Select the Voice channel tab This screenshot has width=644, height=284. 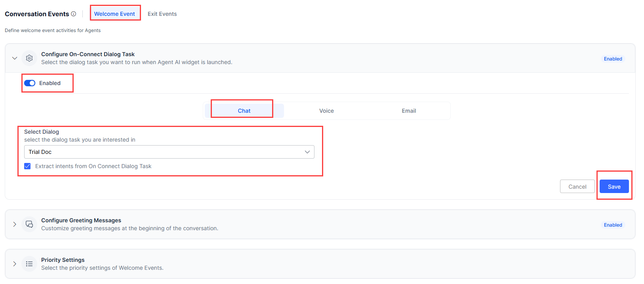coord(326,111)
